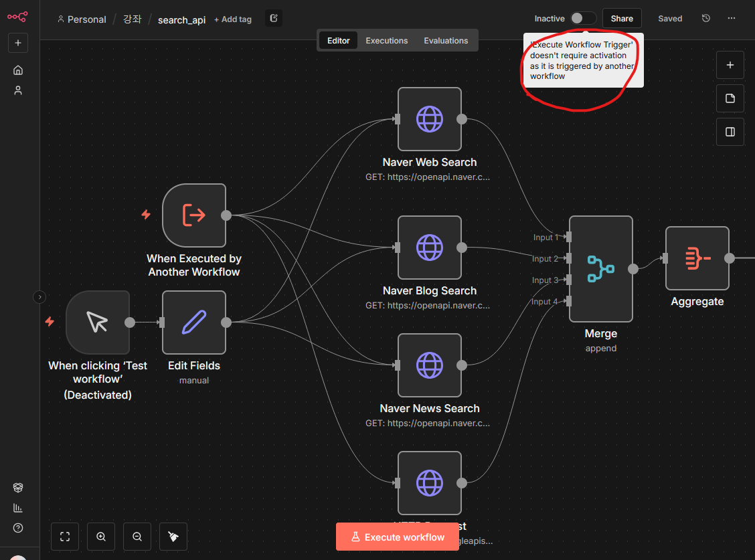Switch to the Evaluations tab
The image size is (755, 560).
pyautogui.click(x=446, y=40)
